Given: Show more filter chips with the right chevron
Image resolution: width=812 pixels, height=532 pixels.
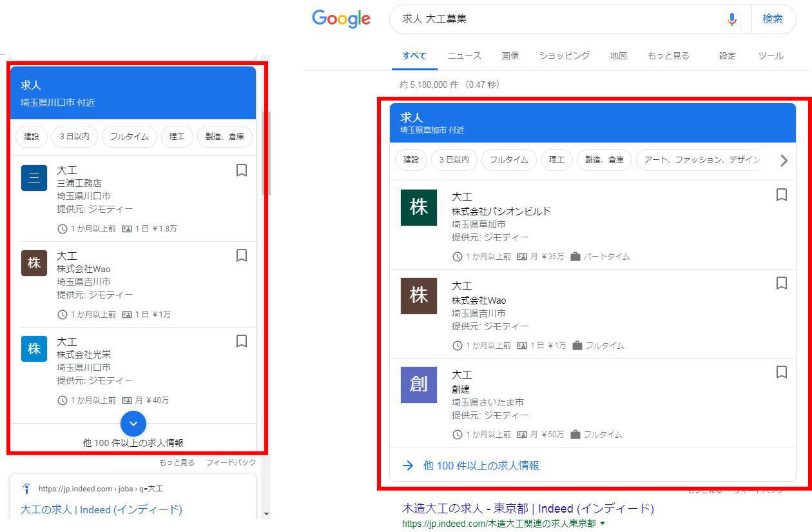Looking at the screenshot, I should [x=784, y=161].
